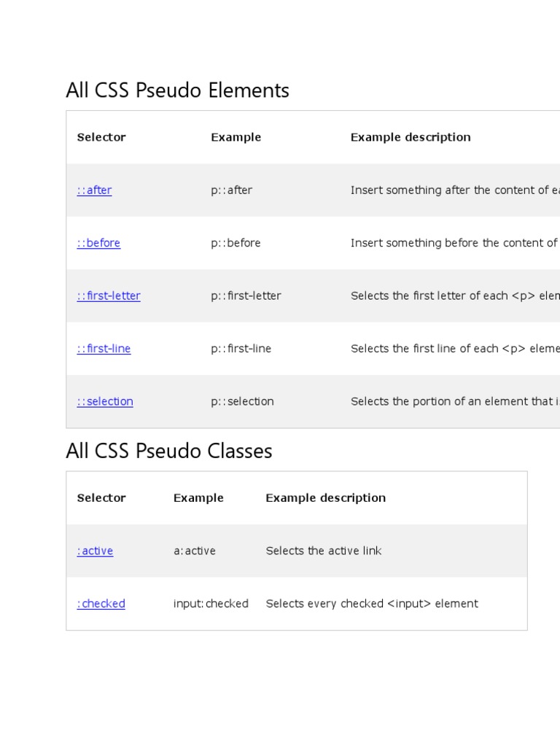Open the ::after selector link
560x747 pixels.
tap(94, 190)
